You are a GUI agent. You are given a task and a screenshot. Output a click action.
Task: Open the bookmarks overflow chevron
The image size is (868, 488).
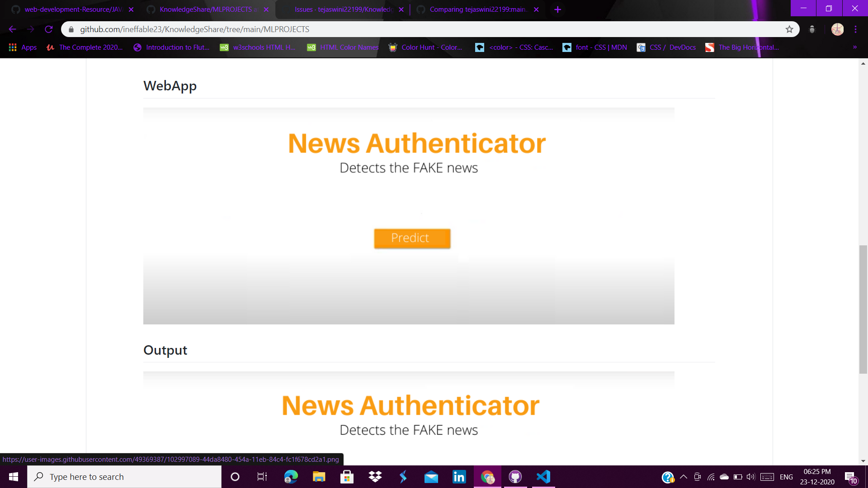click(854, 47)
